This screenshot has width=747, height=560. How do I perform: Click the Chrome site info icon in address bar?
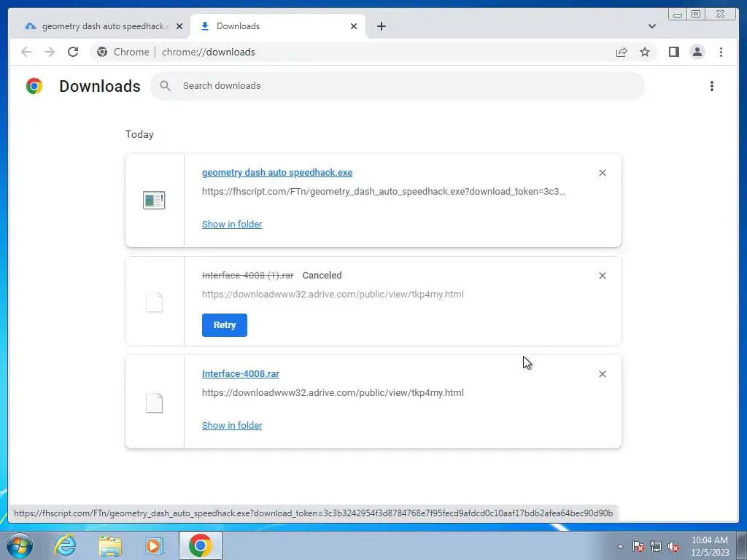click(x=102, y=52)
